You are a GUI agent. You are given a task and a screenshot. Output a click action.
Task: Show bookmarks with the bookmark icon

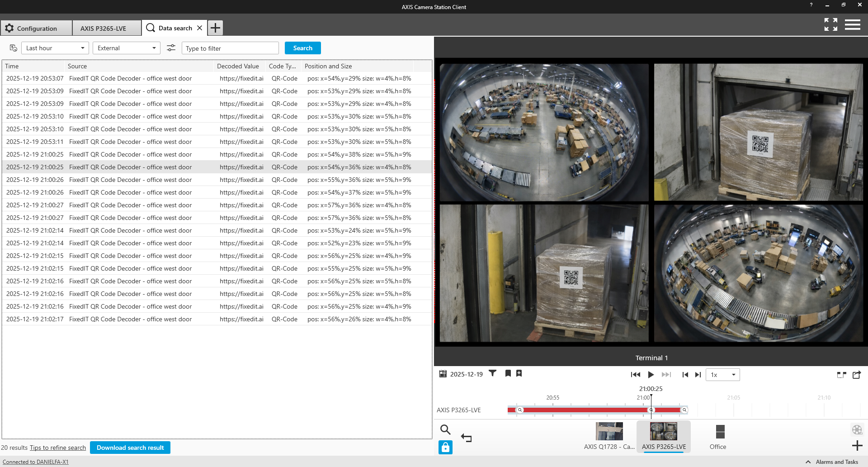point(508,373)
